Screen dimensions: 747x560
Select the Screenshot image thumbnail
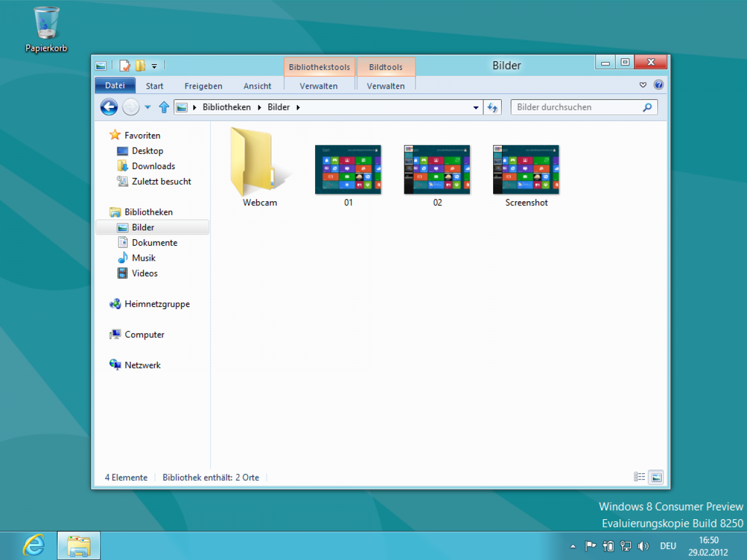[526, 169]
